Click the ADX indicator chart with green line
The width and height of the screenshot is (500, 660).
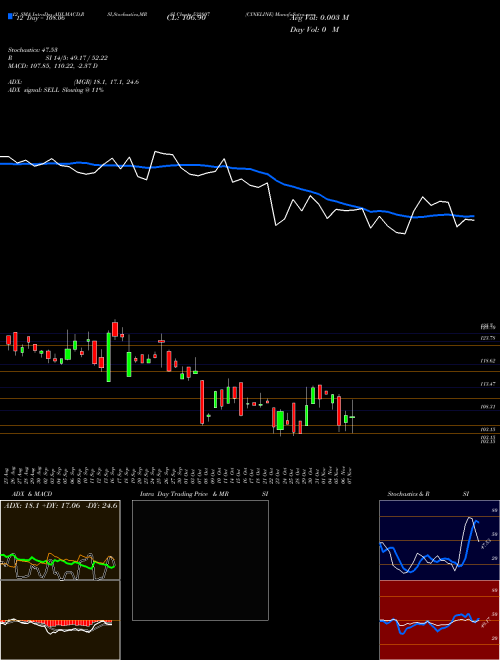click(60, 540)
